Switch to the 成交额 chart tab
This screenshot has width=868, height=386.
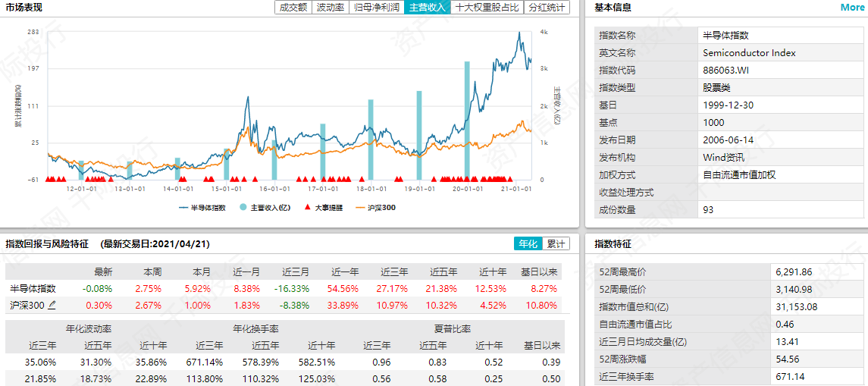pyautogui.click(x=293, y=8)
